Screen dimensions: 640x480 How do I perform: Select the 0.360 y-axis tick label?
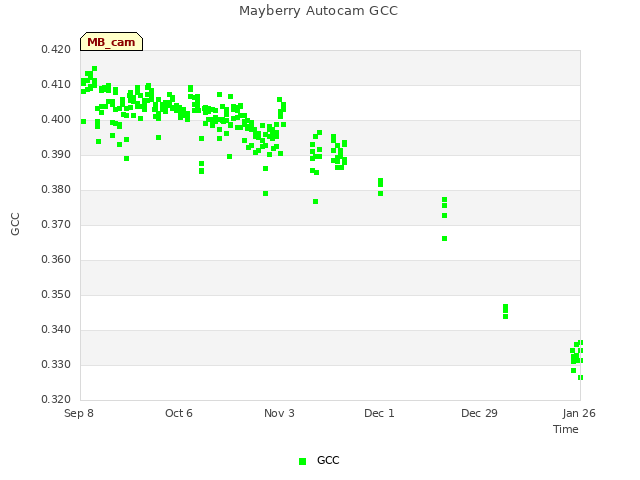click(56, 260)
